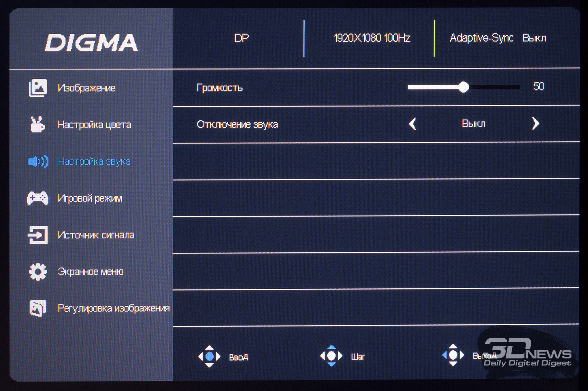Click the DP input indicator
Screen dimensions: 588x391
(x=241, y=38)
